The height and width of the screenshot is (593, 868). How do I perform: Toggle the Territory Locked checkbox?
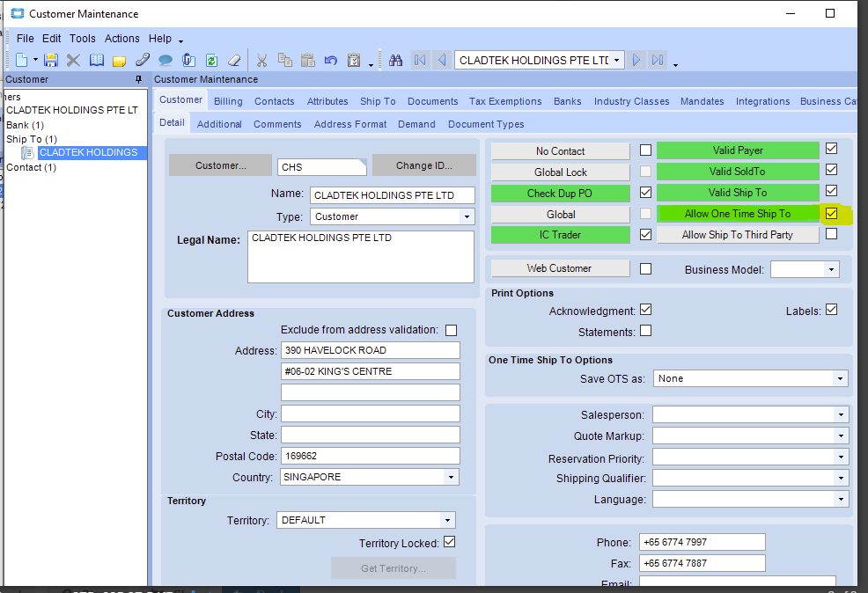450,542
